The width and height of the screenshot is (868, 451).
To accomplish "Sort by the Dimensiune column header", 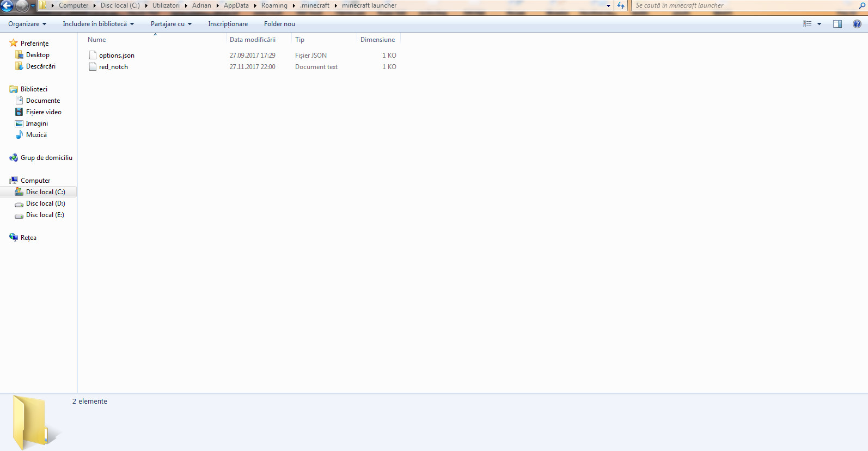I will 378,40.
